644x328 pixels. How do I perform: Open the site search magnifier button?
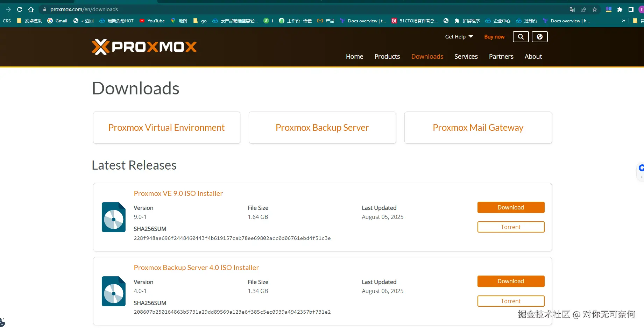click(521, 37)
